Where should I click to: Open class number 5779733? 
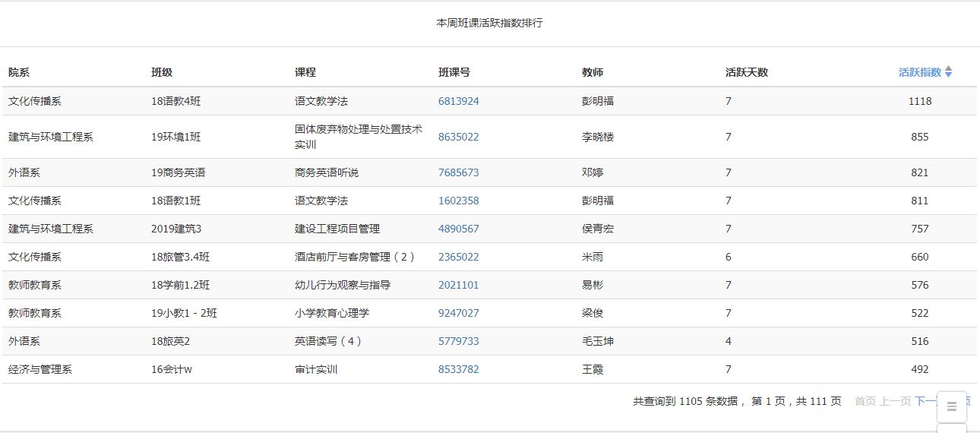(x=459, y=341)
